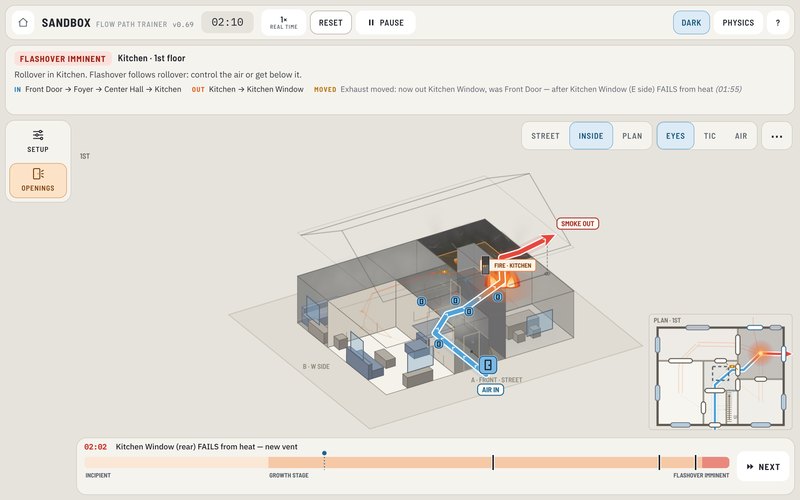Screen dimensions: 800x500
Task: Click the RESET button
Action: click(x=331, y=22)
